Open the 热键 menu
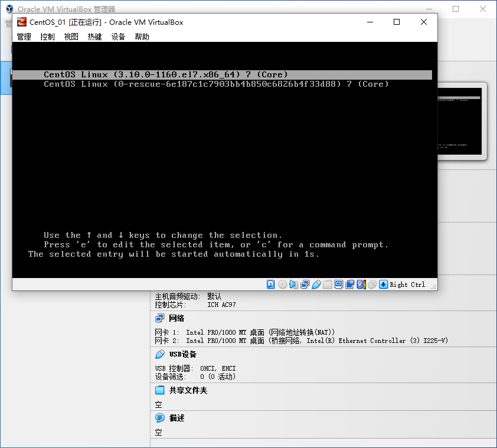The image size is (497, 448). click(94, 37)
